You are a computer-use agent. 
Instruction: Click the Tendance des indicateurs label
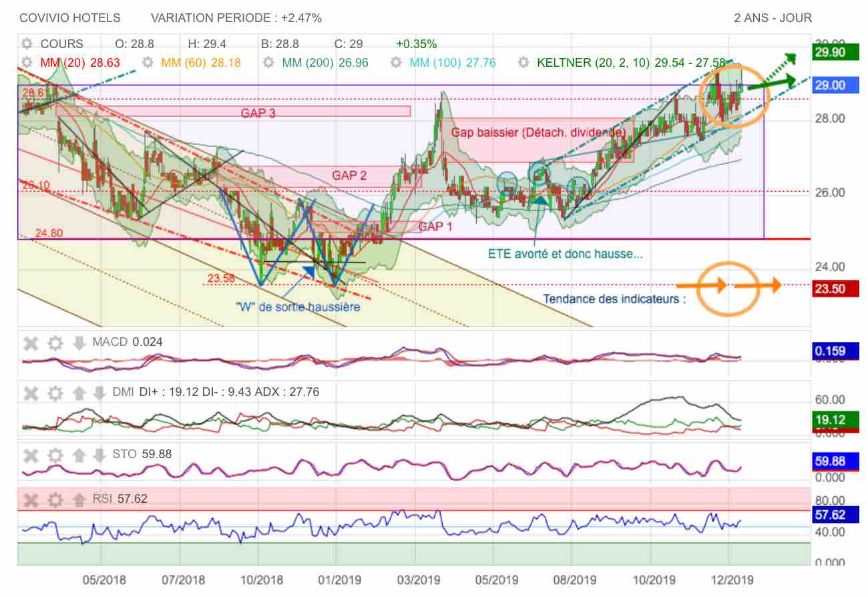(614, 299)
